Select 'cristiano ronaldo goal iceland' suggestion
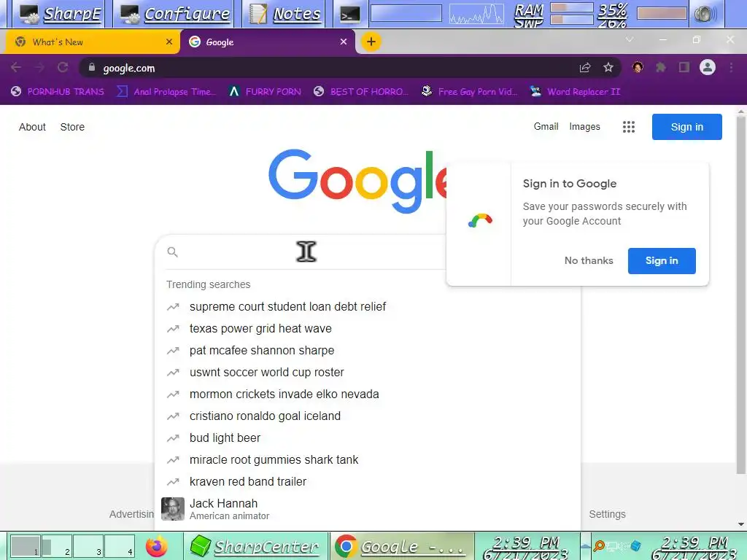Image resolution: width=747 pixels, height=560 pixels. [x=265, y=416]
